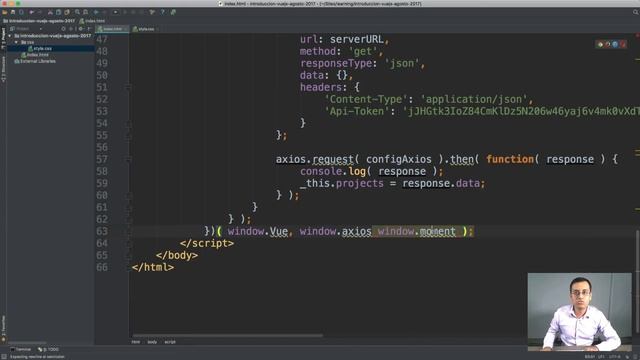Collapse the css folder in tree
The width and height of the screenshot is (640, 360).
(16, 42)
